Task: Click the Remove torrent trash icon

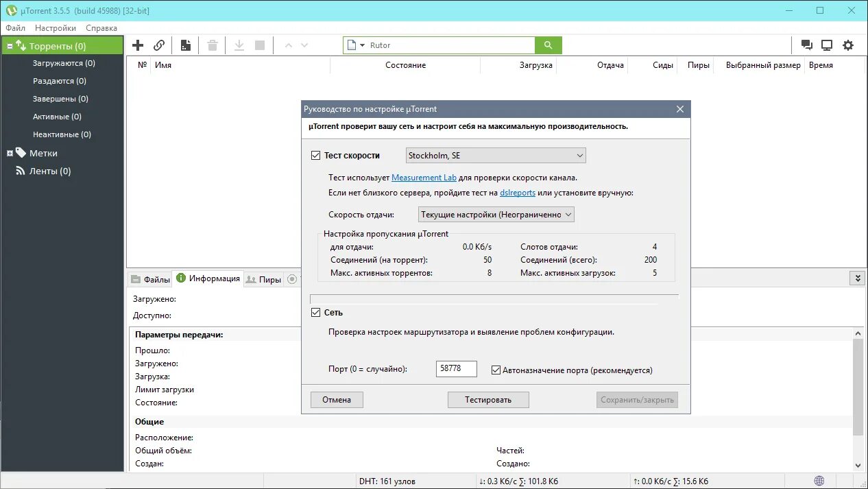Action: click(213, 45)
